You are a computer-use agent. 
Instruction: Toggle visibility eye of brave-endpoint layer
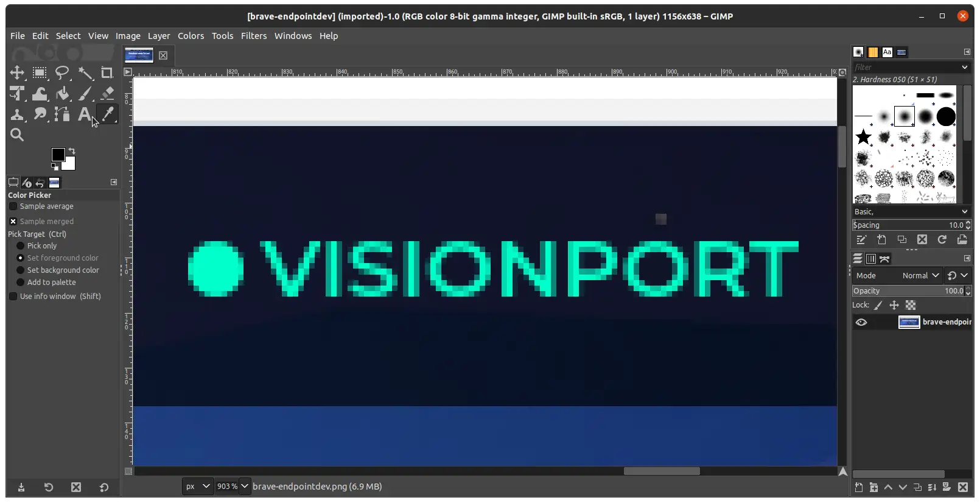pos(861,323)
